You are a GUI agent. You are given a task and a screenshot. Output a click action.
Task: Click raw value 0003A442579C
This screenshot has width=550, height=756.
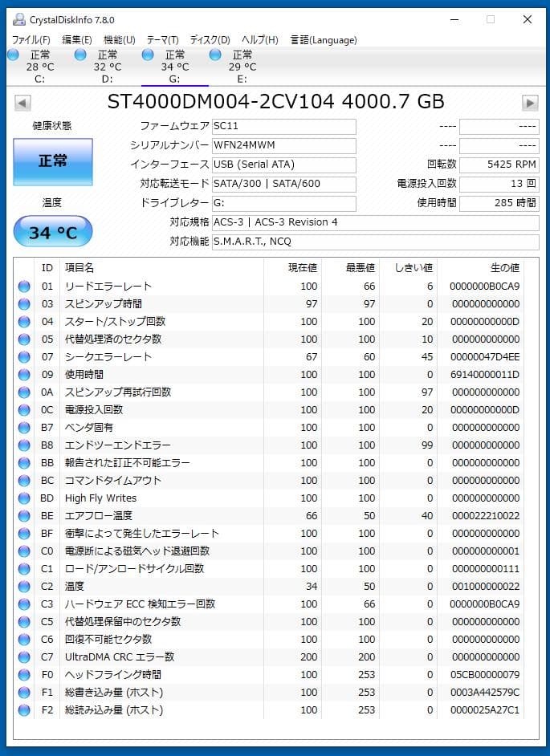[x=485, y=693]
